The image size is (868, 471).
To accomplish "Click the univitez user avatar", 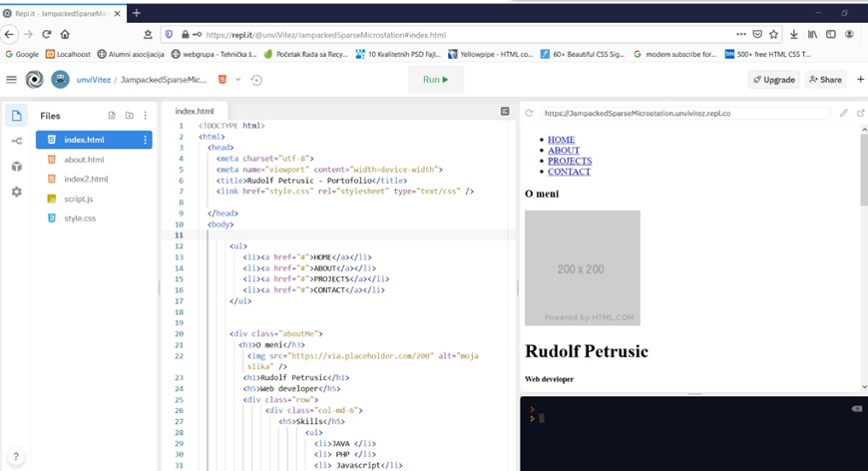I will [x=60, y=80].
